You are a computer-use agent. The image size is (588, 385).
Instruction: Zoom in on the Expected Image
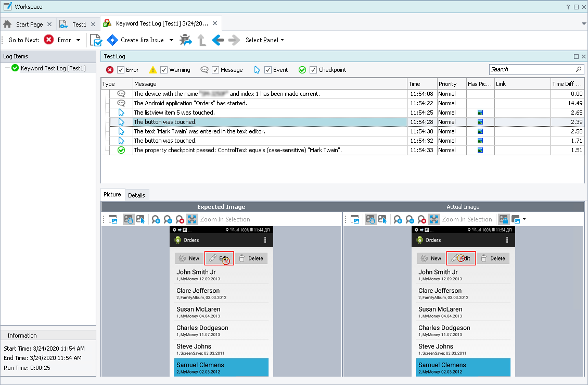pos(156,219)
